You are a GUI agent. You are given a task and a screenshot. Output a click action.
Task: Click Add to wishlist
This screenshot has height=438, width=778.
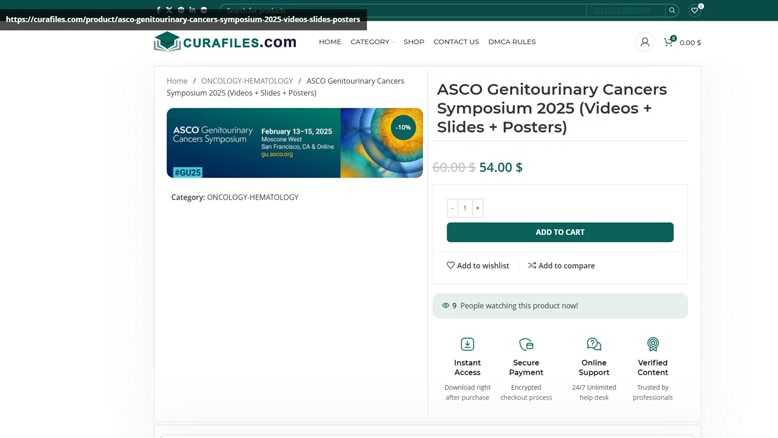(x=478, y=265)
